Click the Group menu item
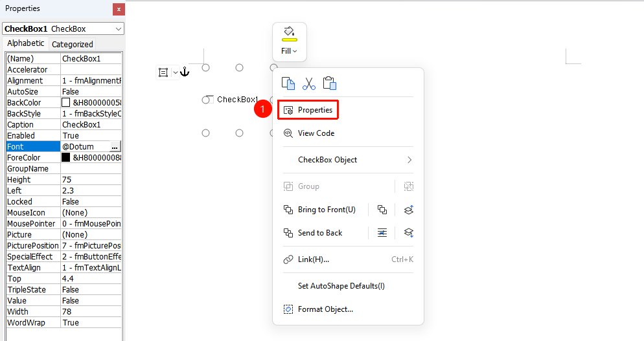Screen dimensions: 644x341 coord(308,186)
